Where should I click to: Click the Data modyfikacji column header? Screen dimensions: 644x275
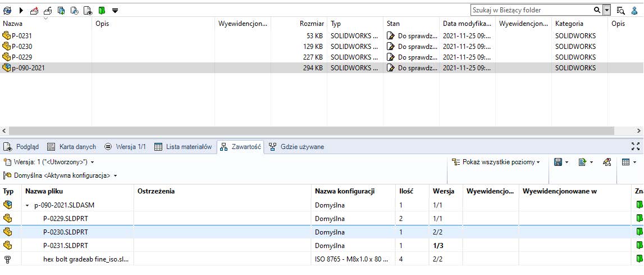point(466,24)
